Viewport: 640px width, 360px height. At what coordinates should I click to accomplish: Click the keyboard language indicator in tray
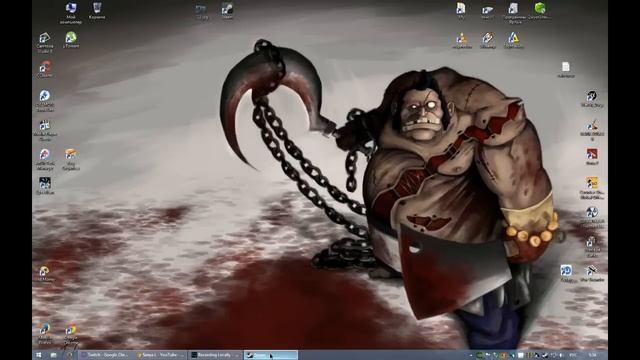[573, 355]
